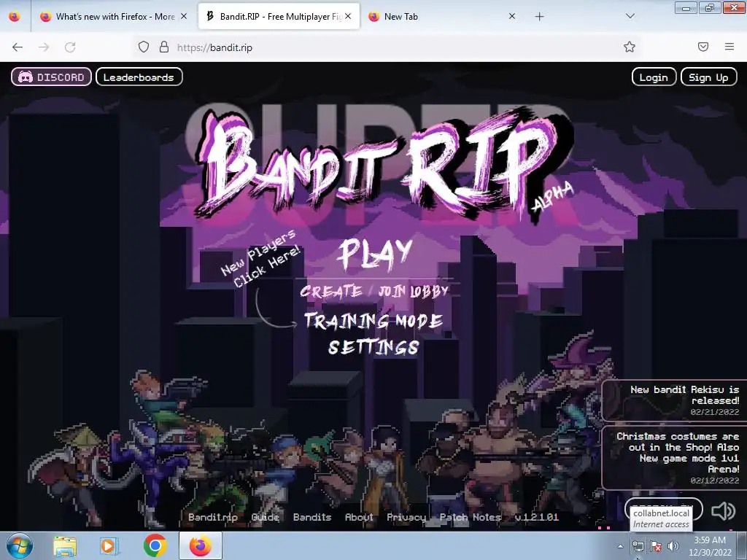The image size is (747, 560).
Task: Close the Bandit.RIP tab
Action: pos(348,17)
